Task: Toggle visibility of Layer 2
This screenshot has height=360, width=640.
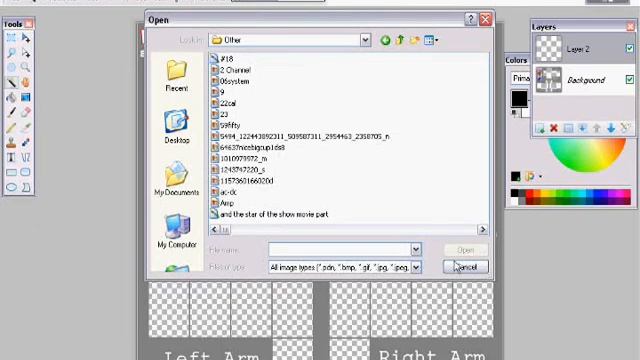Action: 629,49
